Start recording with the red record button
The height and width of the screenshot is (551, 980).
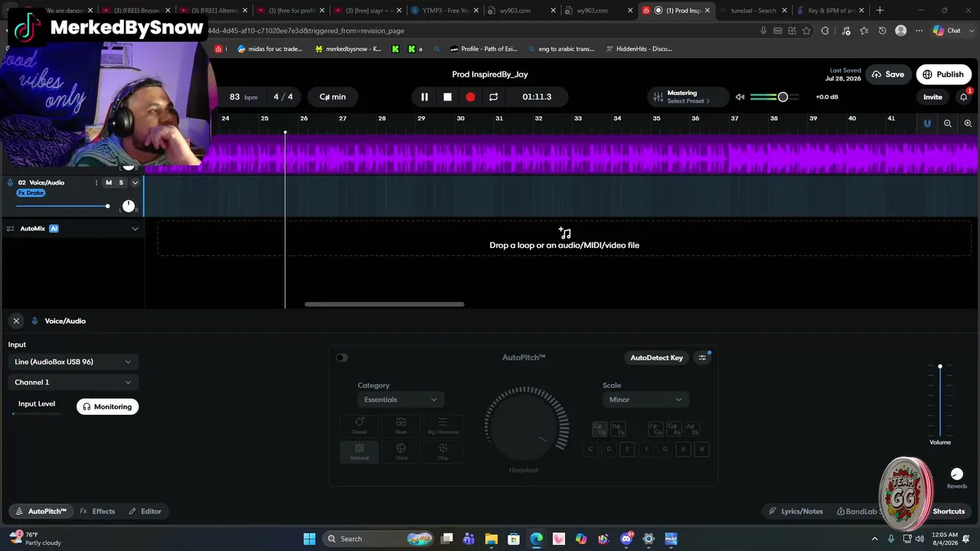click(470, 97)
